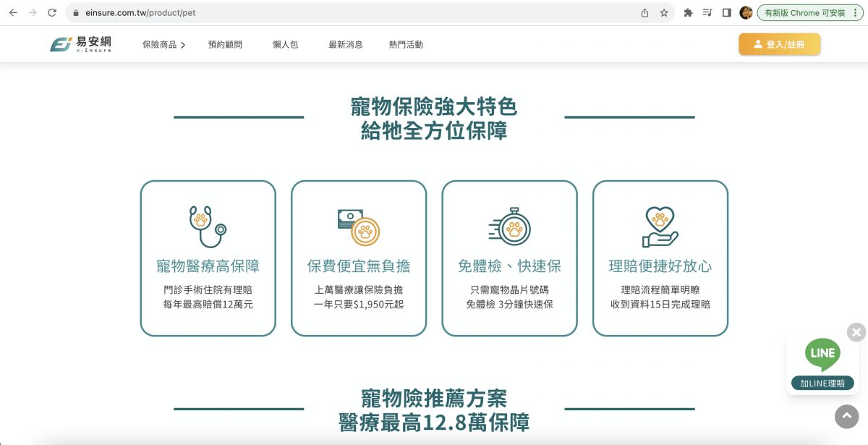868x445 pixels.
Task: Click the 易安網 e-Insure logo
Action: (x=80, y=43)
